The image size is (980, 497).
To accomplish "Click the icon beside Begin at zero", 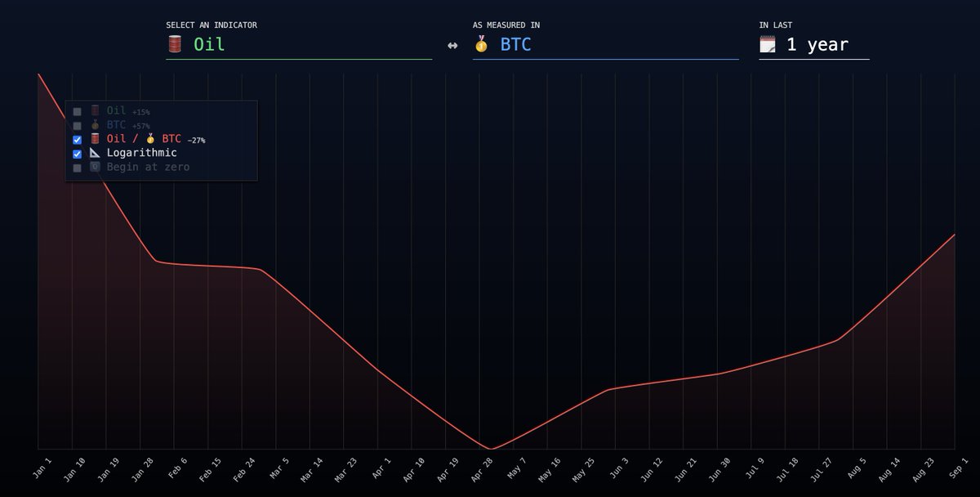I will pyautogui.click(x=95, y=167).
